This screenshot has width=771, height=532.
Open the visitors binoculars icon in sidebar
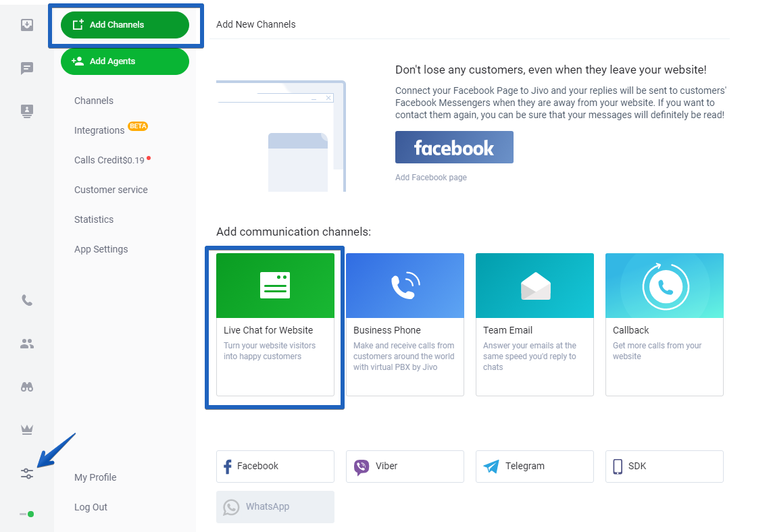click(x=27, y=387)
